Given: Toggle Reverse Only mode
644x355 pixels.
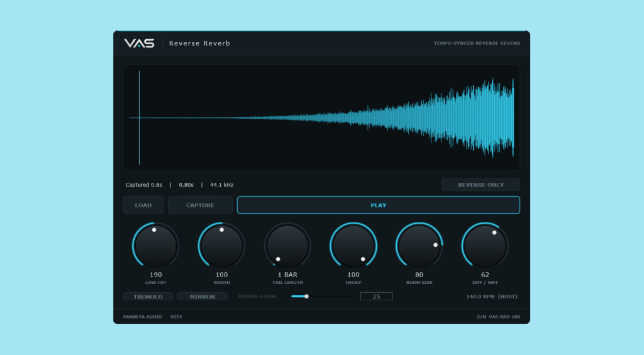Looking at the screenshot, I should pos(480,185).
